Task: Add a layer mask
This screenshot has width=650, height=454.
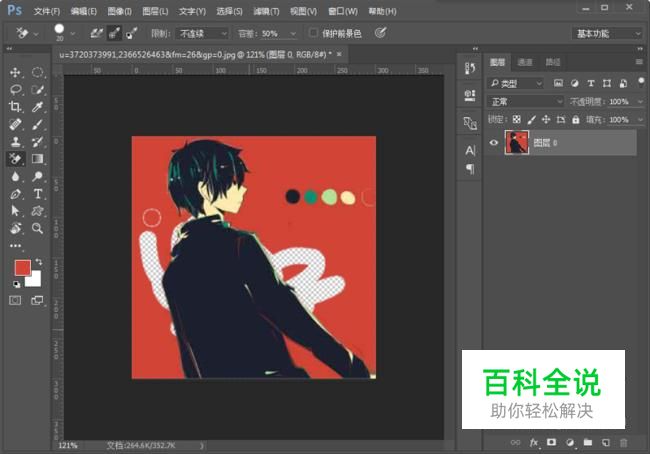Action: click(551, 442)
